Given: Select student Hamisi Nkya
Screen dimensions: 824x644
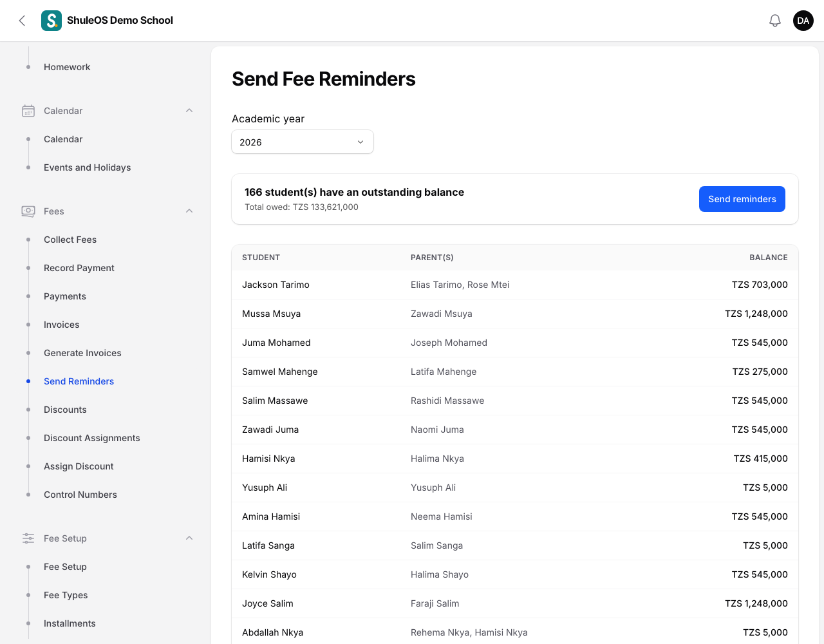Looking at the screenshot, I should (268, 459).
